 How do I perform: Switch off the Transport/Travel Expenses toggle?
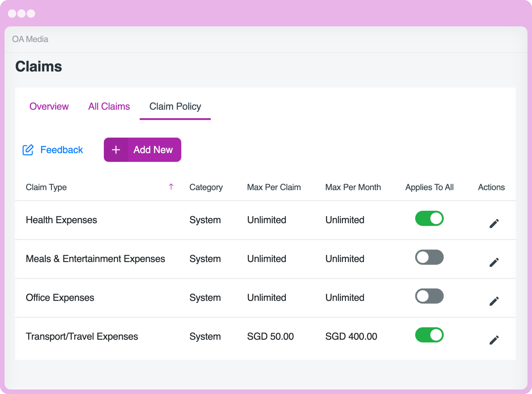point(429,335)
